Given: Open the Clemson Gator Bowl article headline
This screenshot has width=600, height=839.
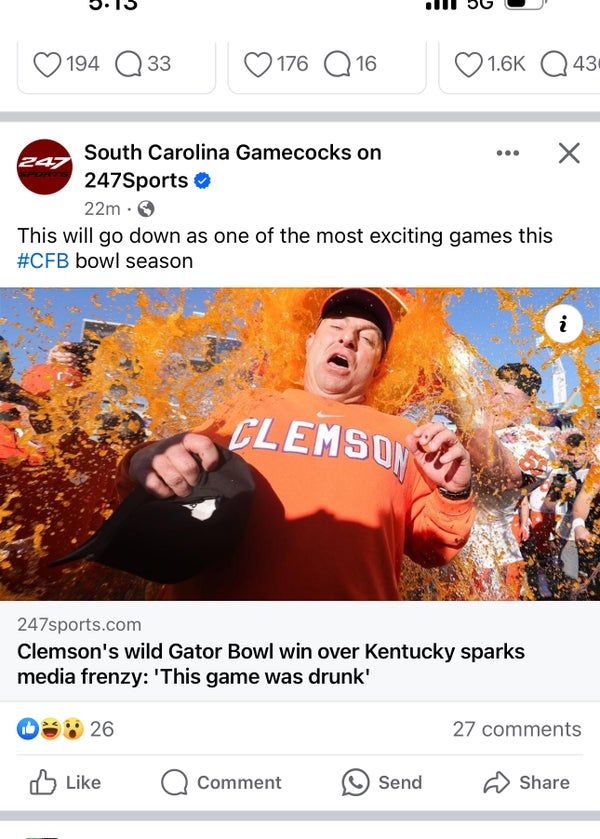Looking at the screenshot, I should pos(270,664).
